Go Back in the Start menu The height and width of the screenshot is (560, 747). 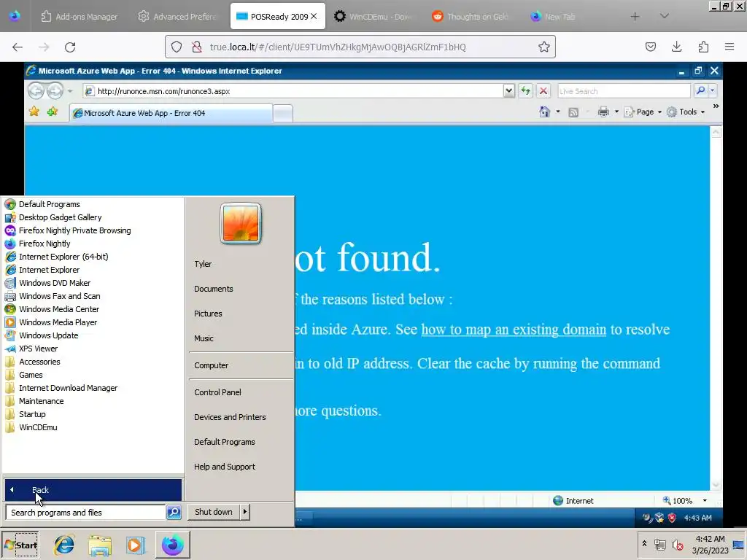93,490
